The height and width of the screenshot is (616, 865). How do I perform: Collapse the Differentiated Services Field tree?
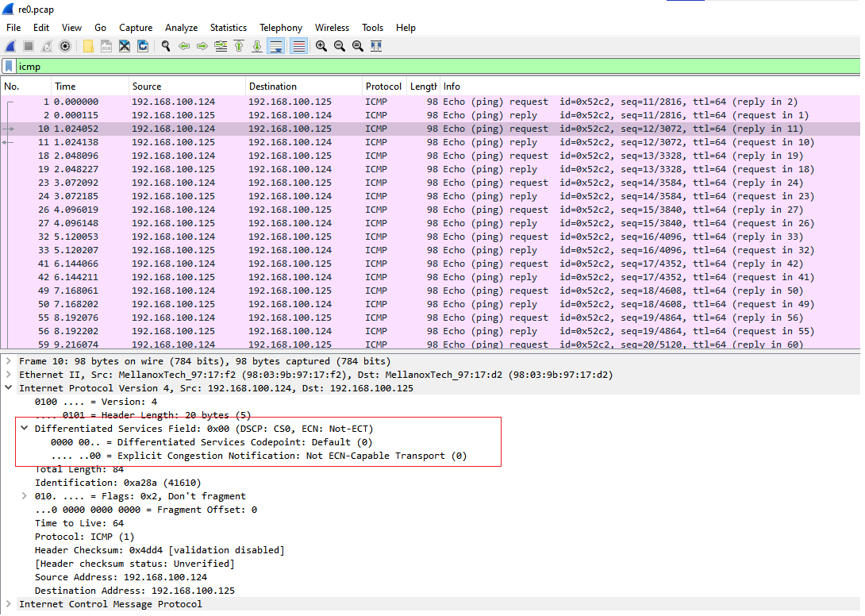coord(25,429)
